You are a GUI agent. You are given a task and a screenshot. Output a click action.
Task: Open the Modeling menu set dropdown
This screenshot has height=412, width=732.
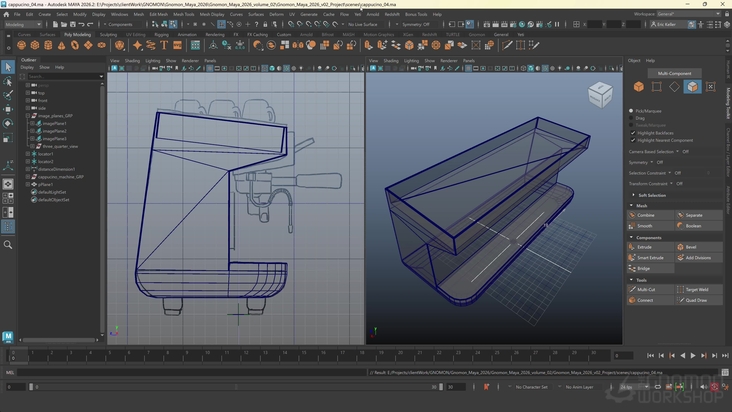point(22,24)
